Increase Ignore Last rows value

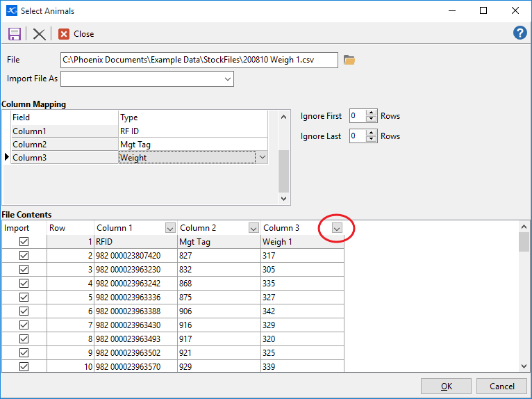[x=372, y=133]
